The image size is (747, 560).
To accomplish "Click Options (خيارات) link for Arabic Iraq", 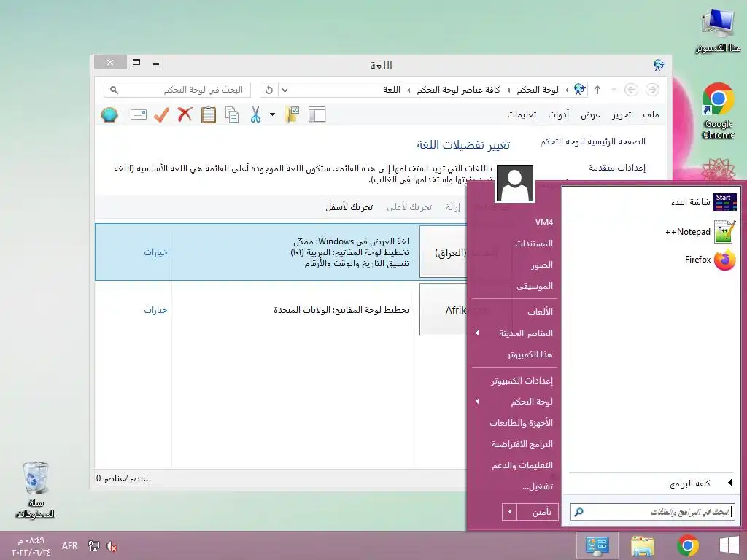I will (x=156, y=252).
